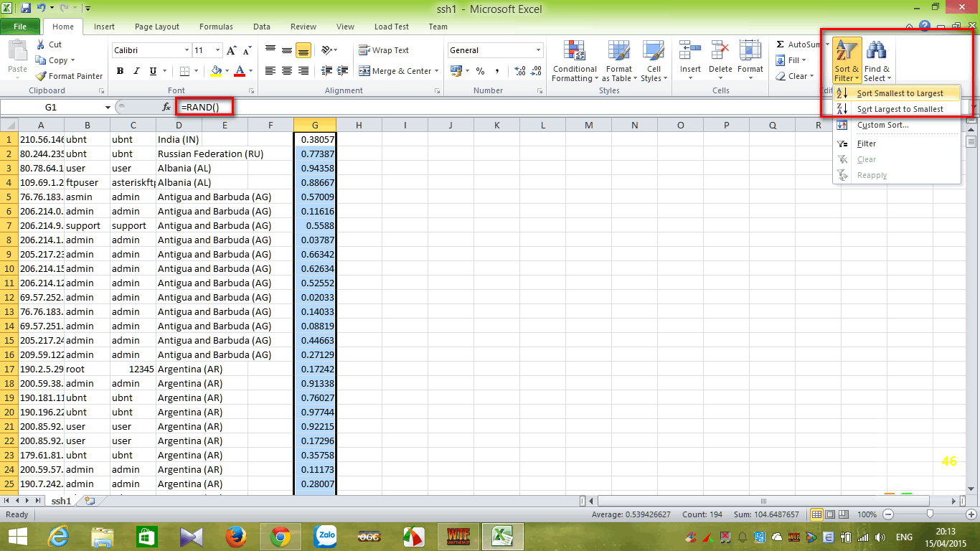This screenshot has width=980, height=551.
Task: Open the Find & Select tool
Action: coord(876,61)
